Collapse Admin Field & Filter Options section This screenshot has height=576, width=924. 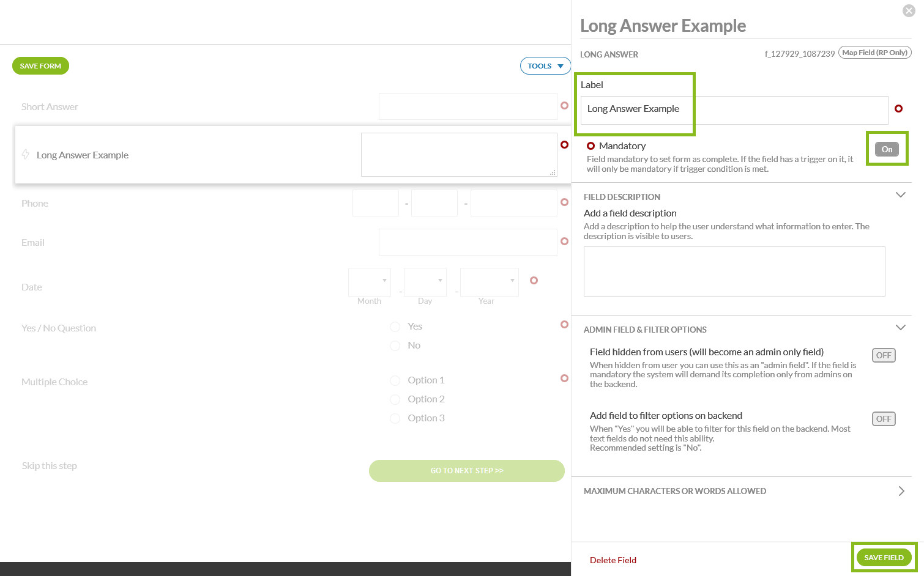point(900,328)
